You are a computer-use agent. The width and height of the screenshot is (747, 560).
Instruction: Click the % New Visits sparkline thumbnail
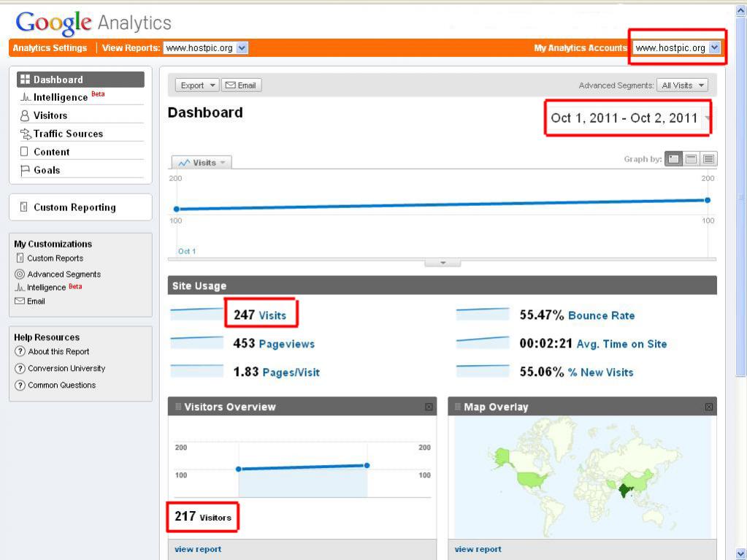pos(483,371)
